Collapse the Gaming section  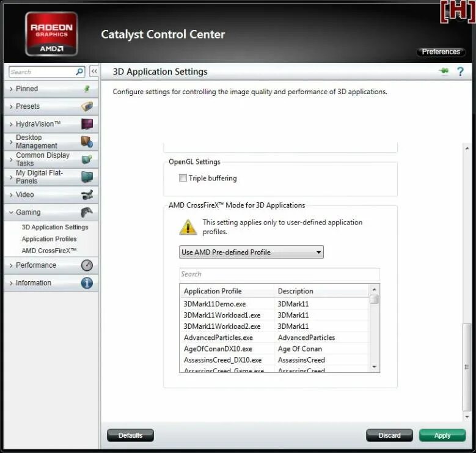pyautogui.click(x=51, y=212)
